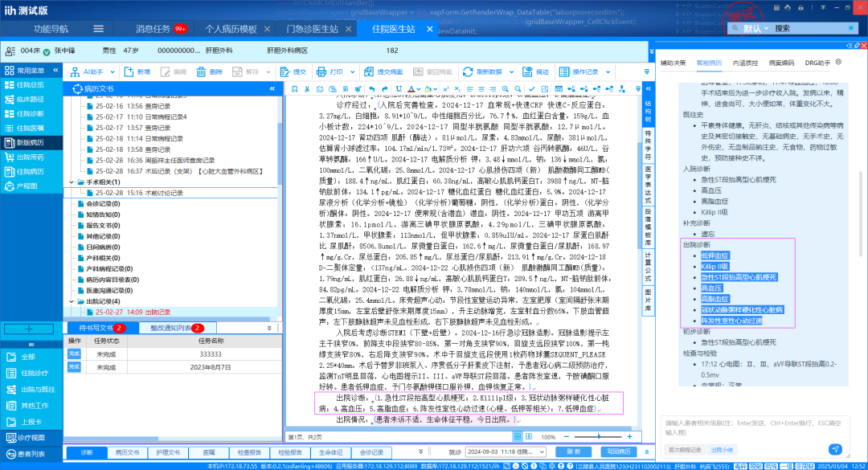This screenshot has height=470, width=868.
Task: Click the search magnifier icon at top right
Action: coord(735,28)
